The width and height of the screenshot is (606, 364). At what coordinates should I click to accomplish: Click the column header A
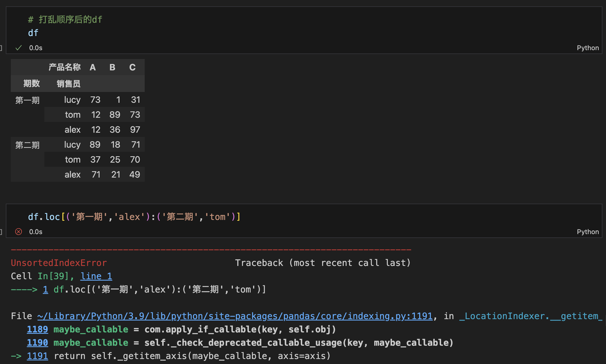point(93,67)
